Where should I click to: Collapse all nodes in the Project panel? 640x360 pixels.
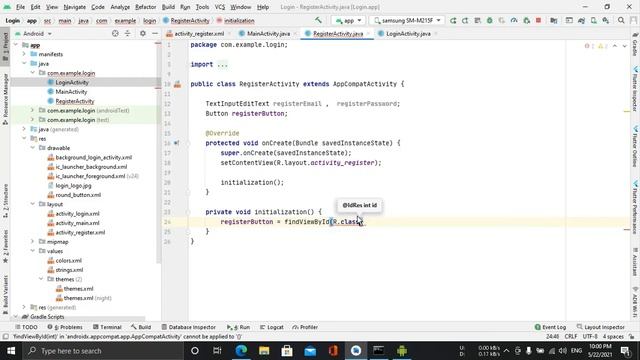click(127, 33)
